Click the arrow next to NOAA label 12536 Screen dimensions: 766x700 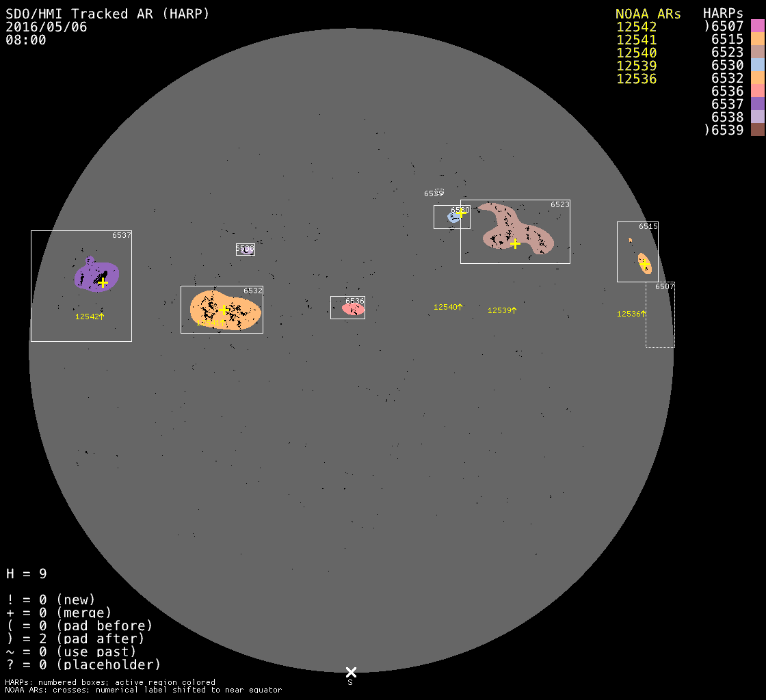pos(643,313)
